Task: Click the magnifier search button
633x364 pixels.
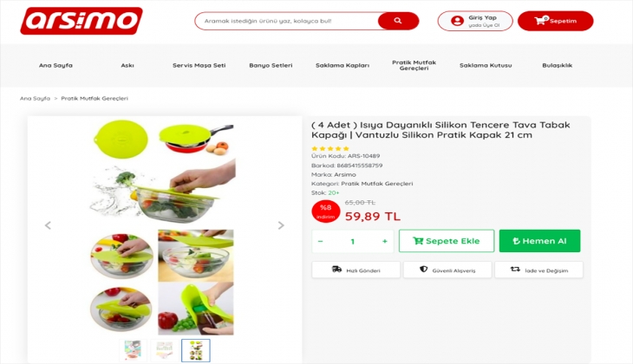Action: (398, 21)
